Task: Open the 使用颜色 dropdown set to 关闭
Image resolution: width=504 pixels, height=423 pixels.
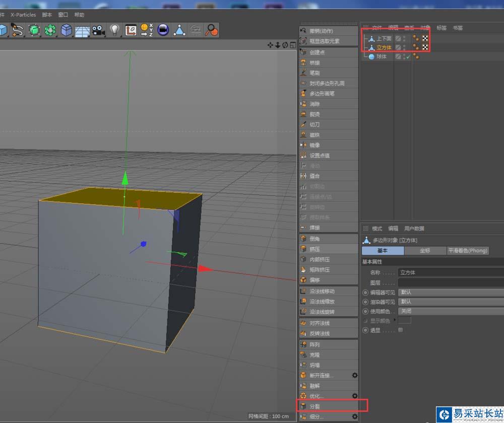Action: [x=451, y=311]
